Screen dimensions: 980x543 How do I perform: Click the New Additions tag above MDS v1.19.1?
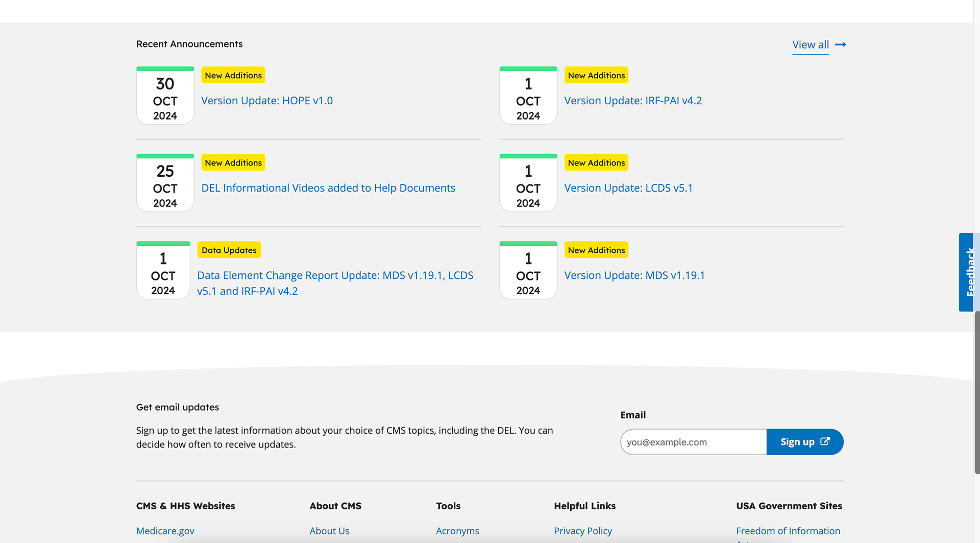click(x=596, y=250)
